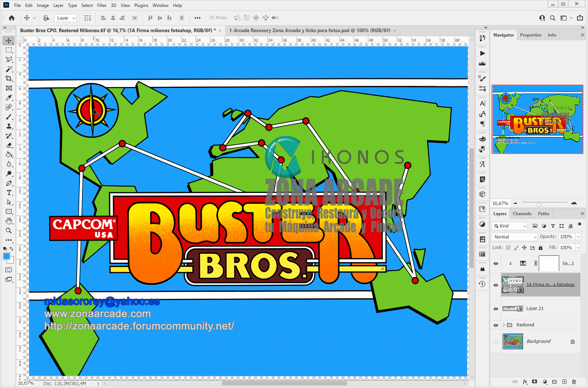Screen dimensions: 588x388
Task: Select the Move tool
Action: pos(9,41)
